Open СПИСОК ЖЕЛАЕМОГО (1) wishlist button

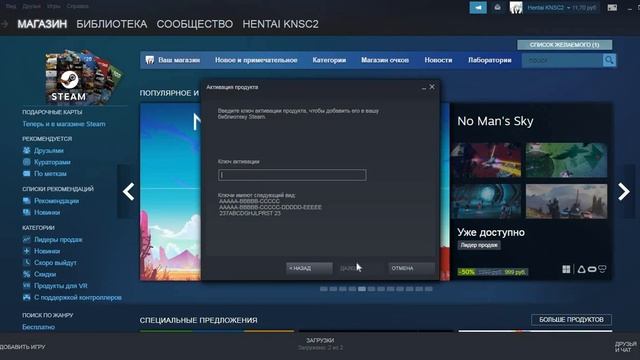(x=564, y=44)
